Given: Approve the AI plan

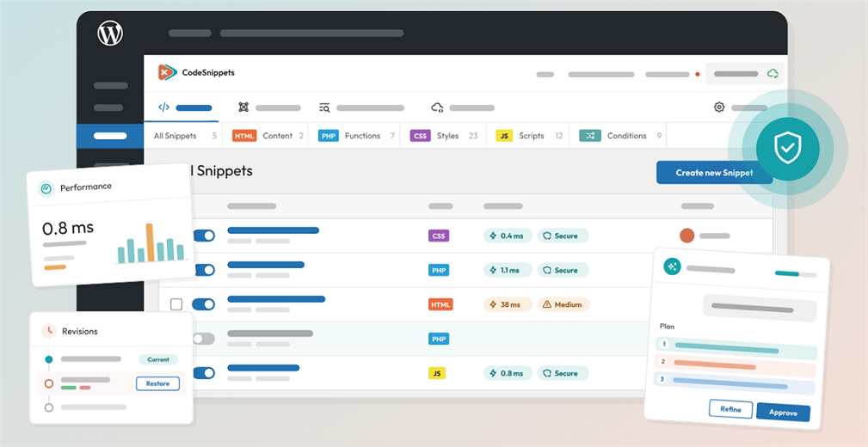Looking at the screenshot, I should click(783, 413).
